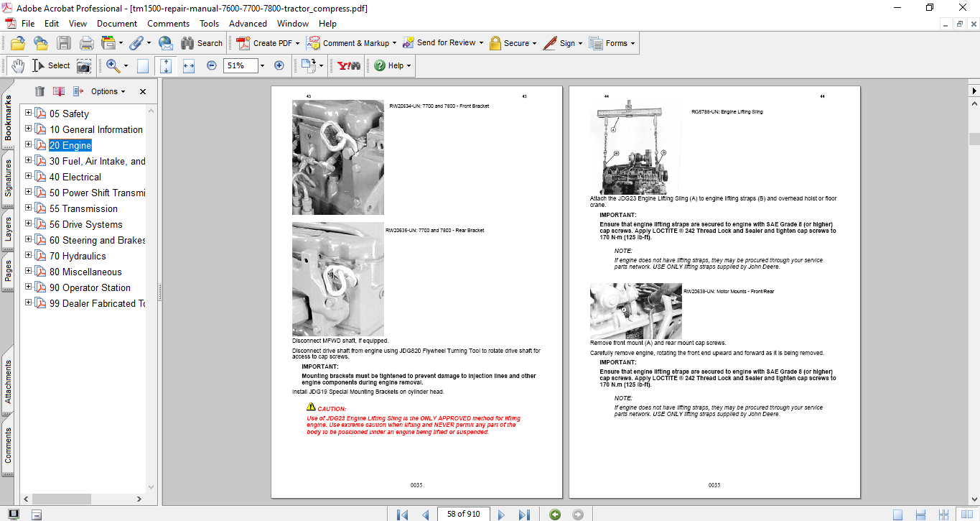This screenshot has height=521, width=980.
Task: Click the Save document icon
Action: point(64,42)
